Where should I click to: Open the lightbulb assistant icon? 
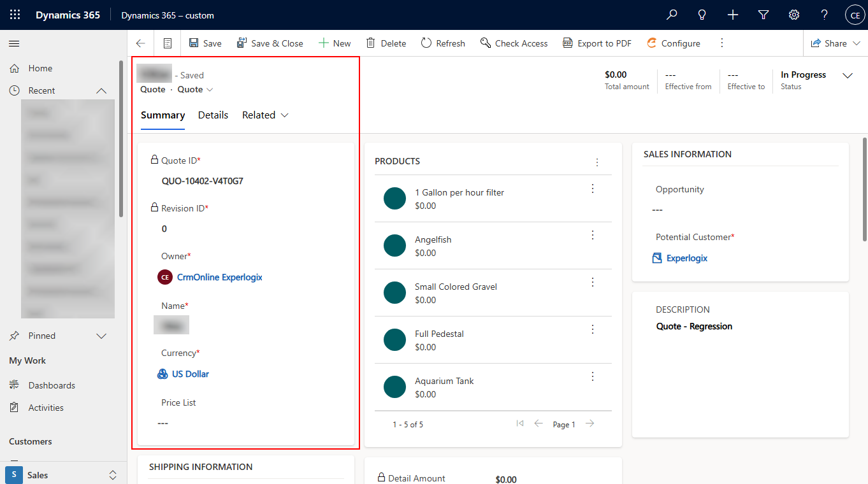point(702,15)
